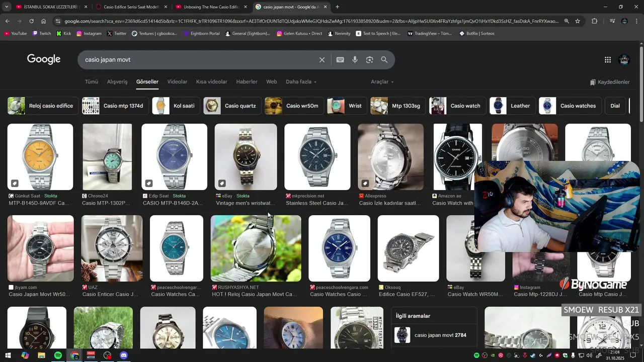Viewport: 644px width, 362px height.
Task: Expand the Daha fazla dropdown
Action: 301,81
